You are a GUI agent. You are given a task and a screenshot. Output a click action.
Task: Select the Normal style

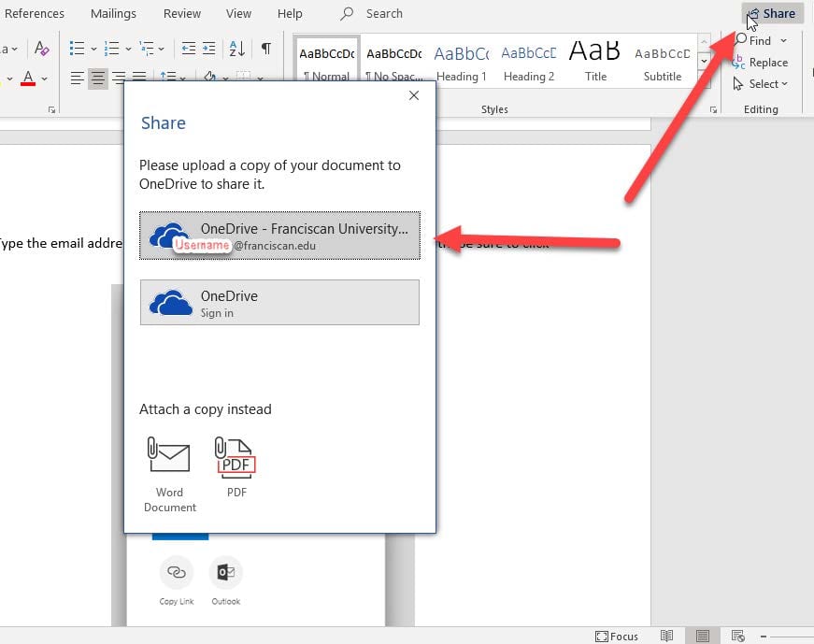coord(326,60)
